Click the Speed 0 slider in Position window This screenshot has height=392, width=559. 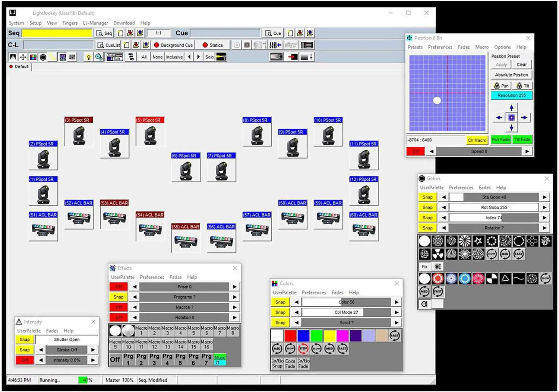[x=479, y=152]
